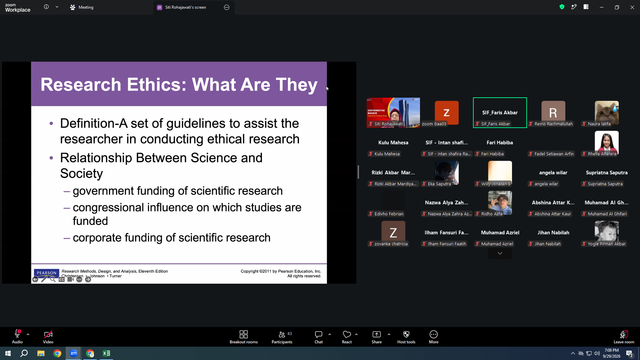Unmute the Audio microphone button

pyautogui.click(x=17, y=336)
